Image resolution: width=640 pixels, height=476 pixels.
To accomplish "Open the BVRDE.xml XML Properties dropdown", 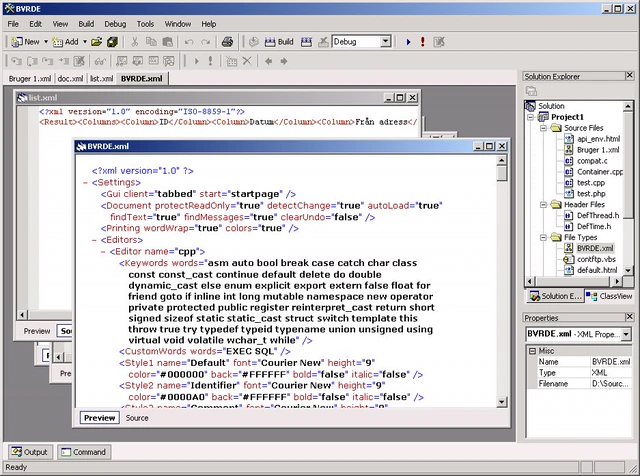I will pos(626,334).
